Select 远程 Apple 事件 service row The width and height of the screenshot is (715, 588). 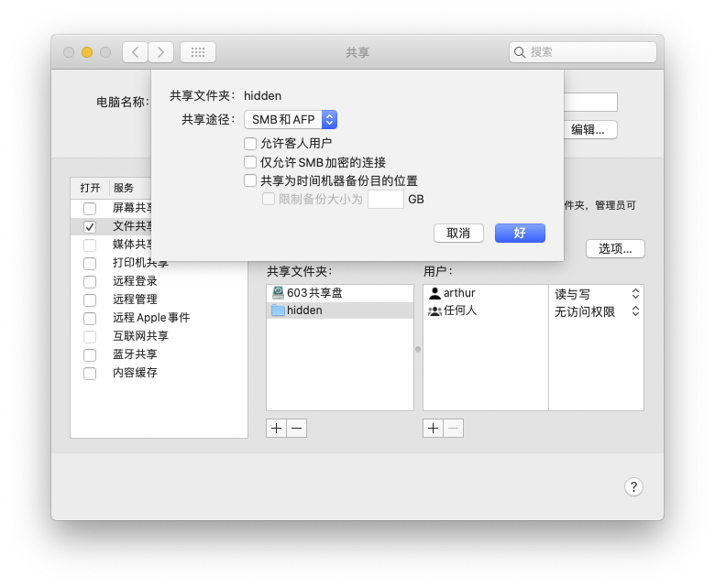[x=151, y=318]
